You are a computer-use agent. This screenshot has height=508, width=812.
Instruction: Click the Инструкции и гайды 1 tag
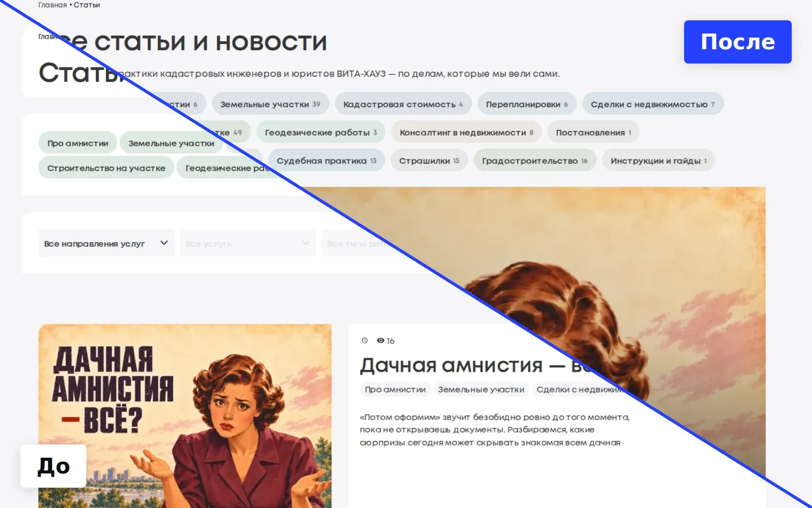tap(658, 161)
